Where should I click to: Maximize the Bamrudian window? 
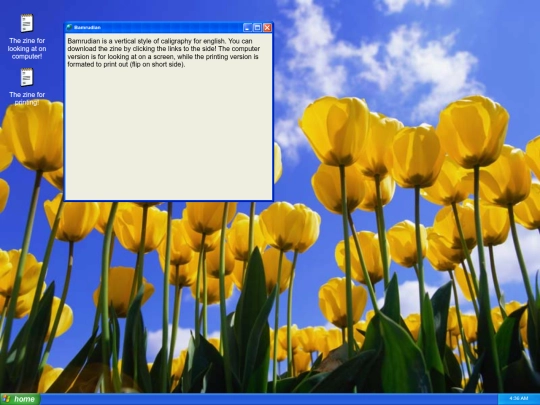(257, 28)
